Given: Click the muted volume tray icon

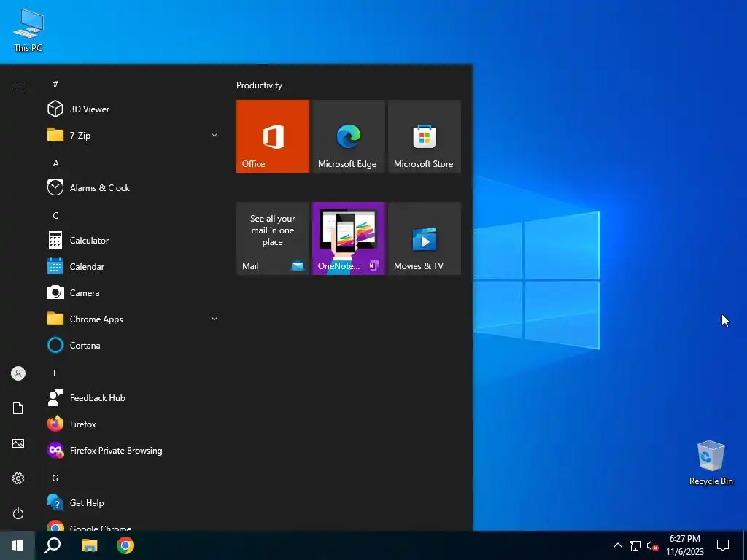Looking at the screenshot, I should coord(652,545).
